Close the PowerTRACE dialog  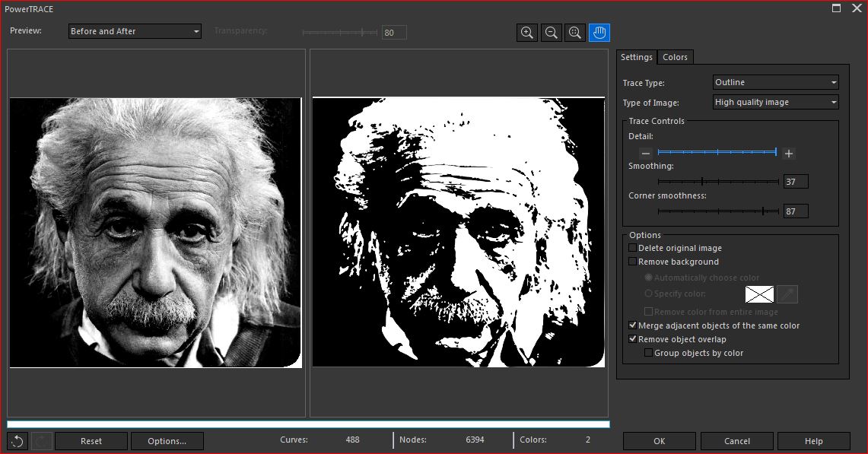tap(857, 8)
